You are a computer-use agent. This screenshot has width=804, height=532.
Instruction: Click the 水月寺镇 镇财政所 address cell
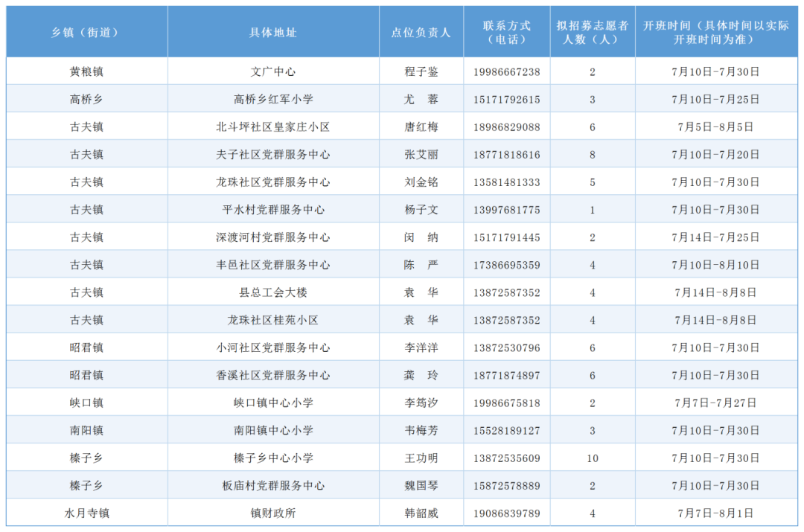[271, 513]
